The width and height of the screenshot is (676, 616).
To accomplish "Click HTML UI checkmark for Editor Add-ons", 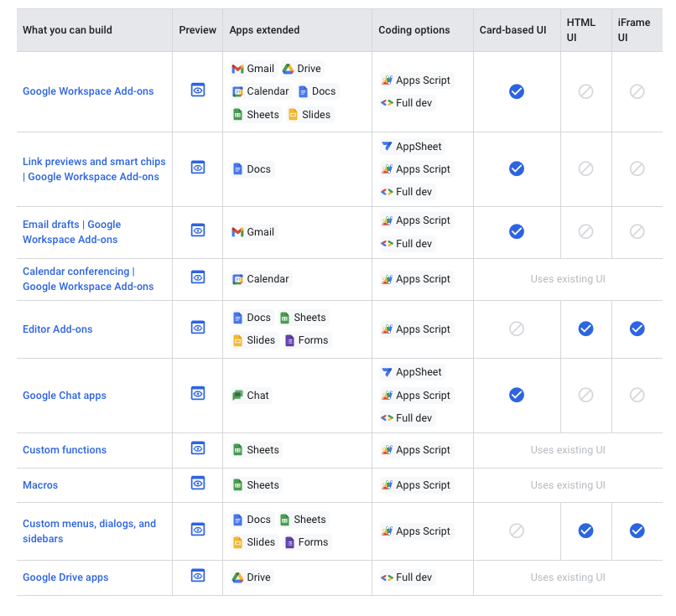I will [585, 329].
